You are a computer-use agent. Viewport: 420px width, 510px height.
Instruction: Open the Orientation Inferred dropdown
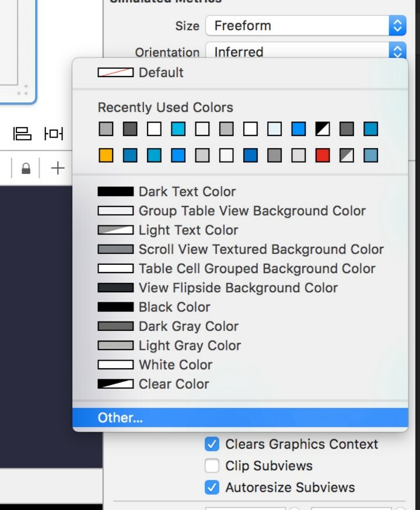pyautogui.click(x=306, y=52)
